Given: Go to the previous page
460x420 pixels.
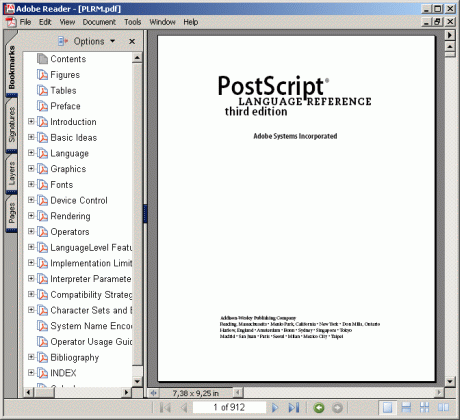Looking at the screenshot, I should 184,407.
